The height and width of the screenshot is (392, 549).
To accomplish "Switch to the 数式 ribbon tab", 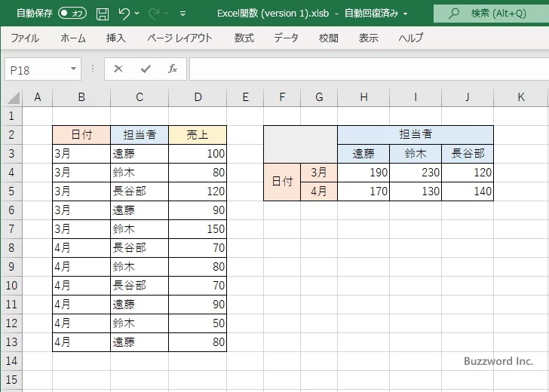I will point(244,38).
